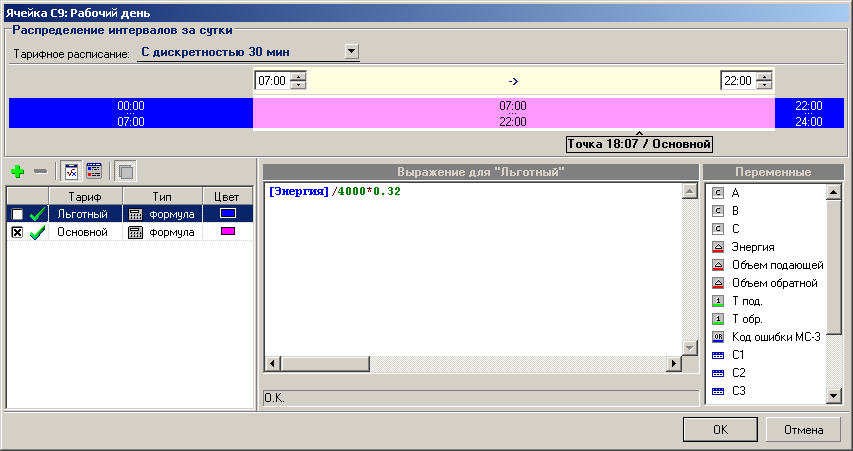Click formula text [Энергия]/4000*0.32
Screen dimensions: 853x451
[335, 191]
